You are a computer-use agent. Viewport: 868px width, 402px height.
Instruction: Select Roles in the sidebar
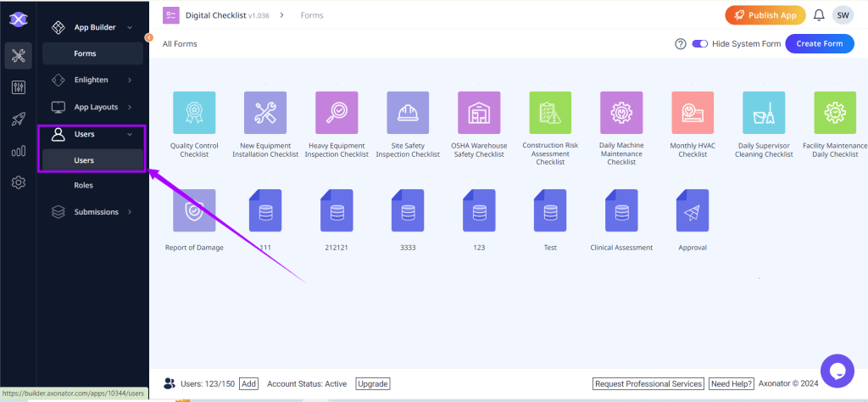(x=83, y=185)
